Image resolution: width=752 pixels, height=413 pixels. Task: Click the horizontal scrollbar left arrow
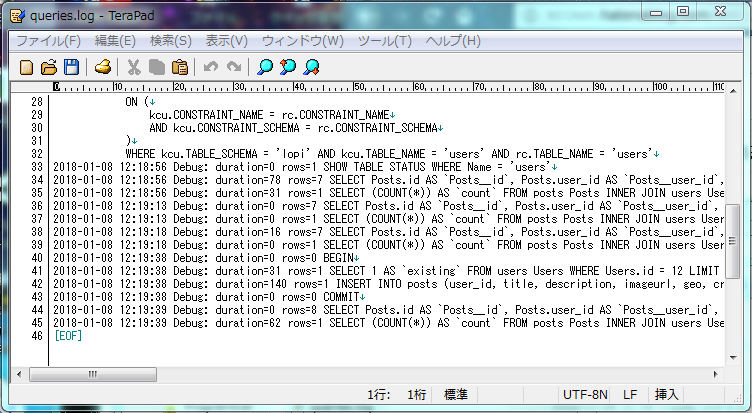pos(19,374)
